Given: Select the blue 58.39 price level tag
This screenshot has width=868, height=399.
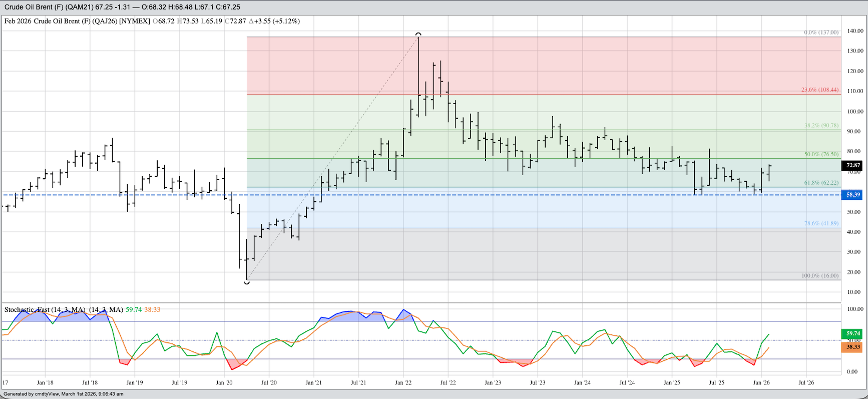Looking at the screenshot, I should click(852, 195).
